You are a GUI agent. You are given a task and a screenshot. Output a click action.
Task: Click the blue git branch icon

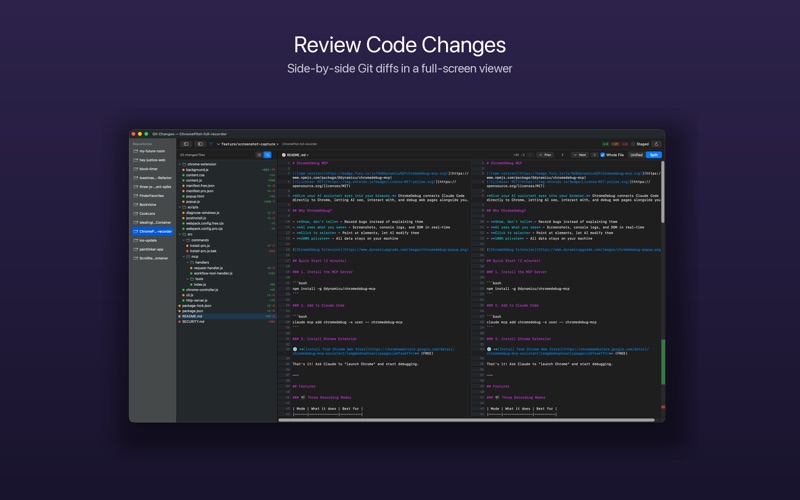[211, 144]
